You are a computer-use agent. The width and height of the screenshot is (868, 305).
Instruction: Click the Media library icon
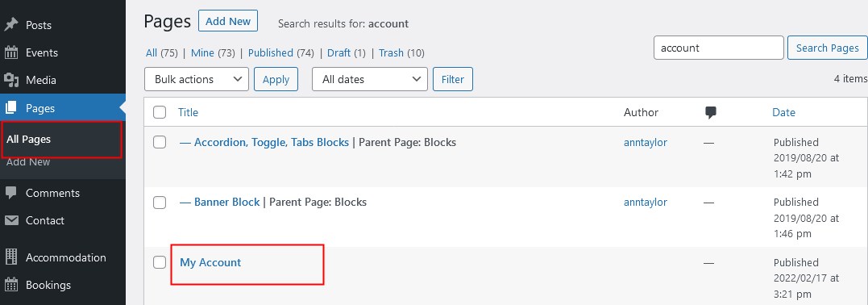point(11,81)
